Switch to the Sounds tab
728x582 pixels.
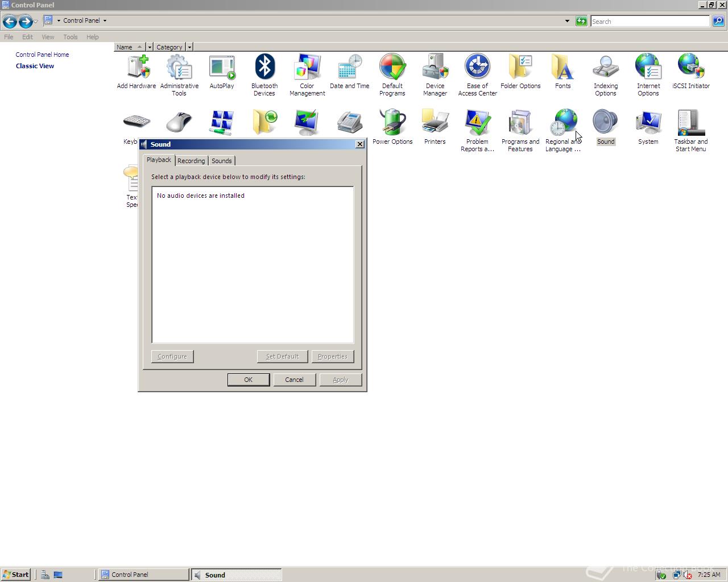pos(222,161)
